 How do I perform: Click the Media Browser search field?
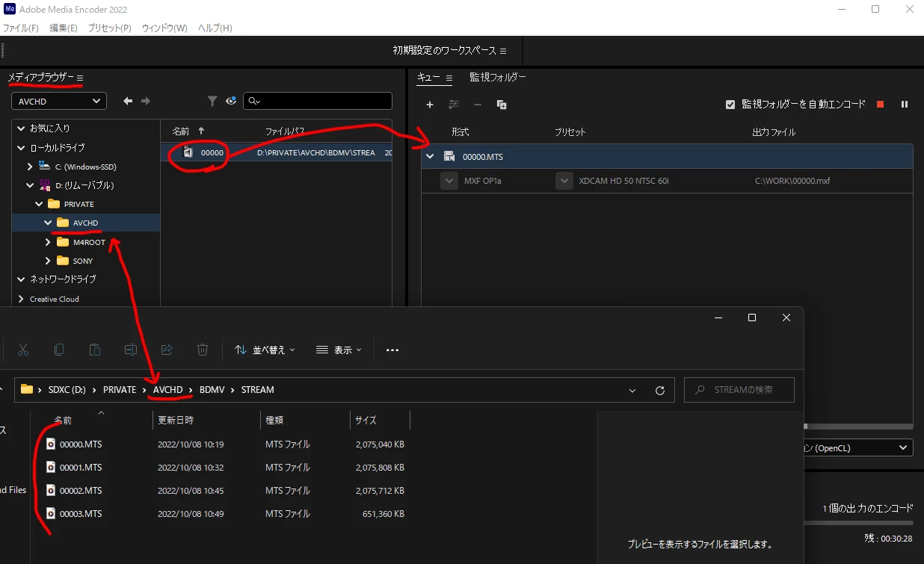click(318, 101)
